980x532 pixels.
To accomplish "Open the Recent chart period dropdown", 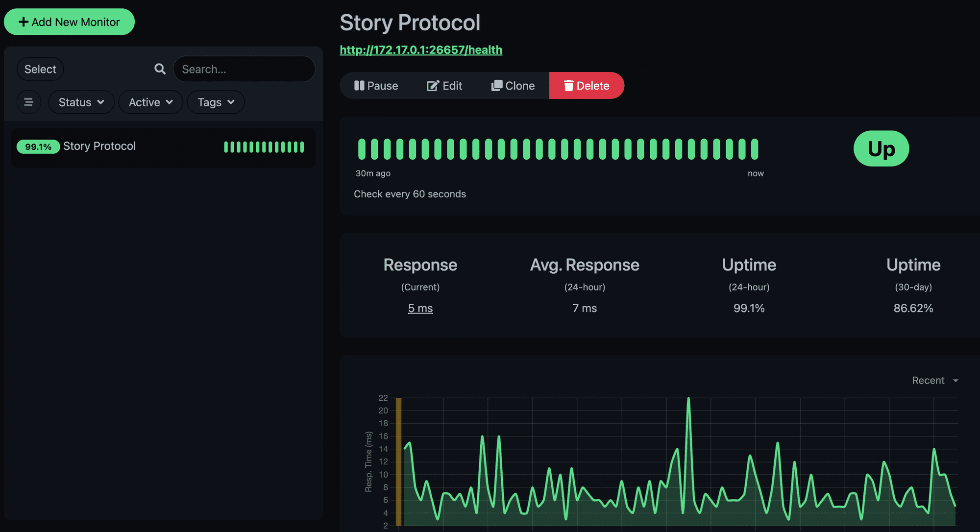I will [935, 381].
